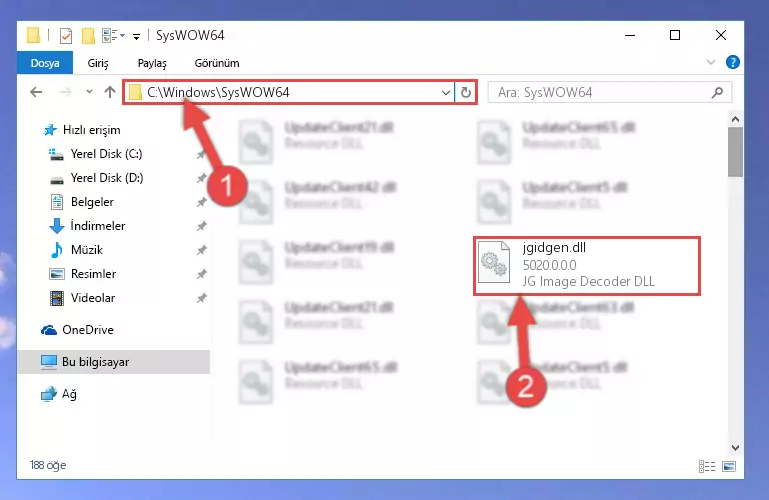Minimize the SysWOW64 window
This screenshot has height=500, width=769.
(630, 35)
